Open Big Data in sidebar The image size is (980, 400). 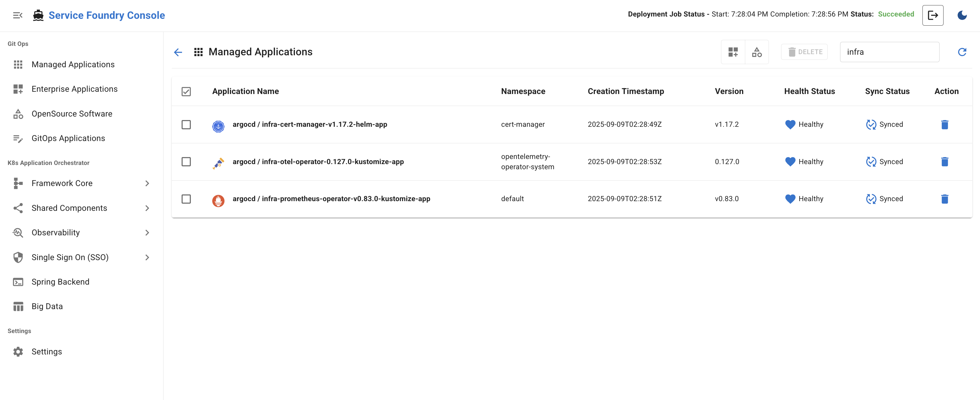coord(81,306)
